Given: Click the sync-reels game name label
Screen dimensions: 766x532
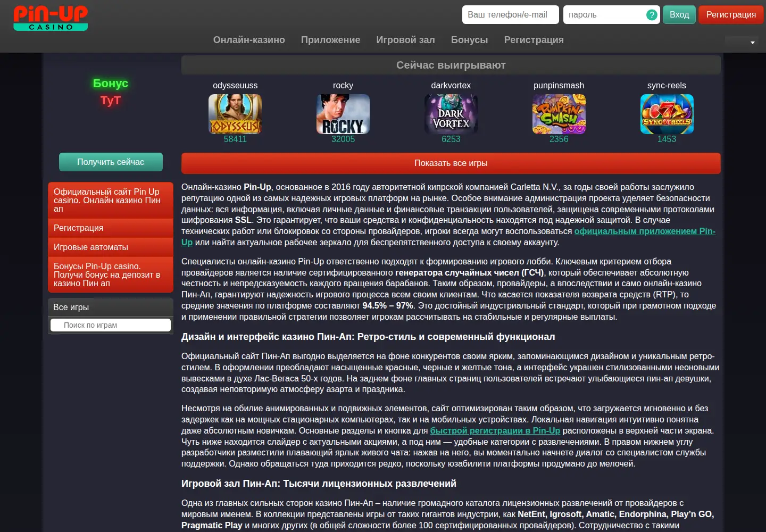Looking at the screenshot, I should [x=667, y=86].
